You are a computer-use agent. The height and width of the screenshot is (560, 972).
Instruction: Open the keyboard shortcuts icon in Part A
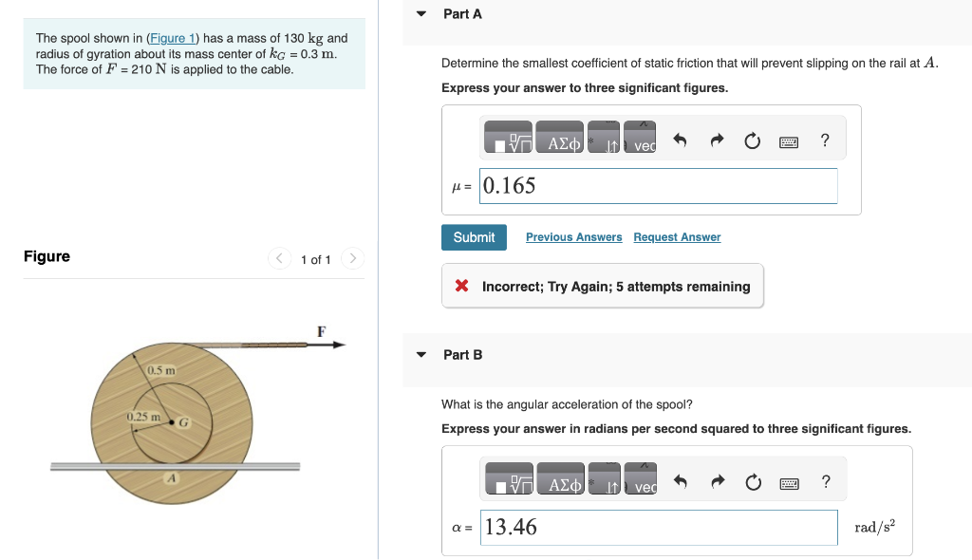pos(788,140)
